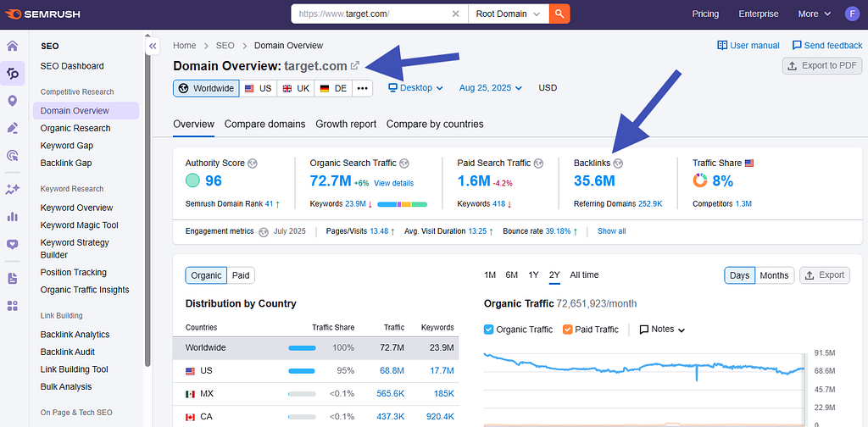
Task: Switch the chart toggle to Months
Action: 775,275
